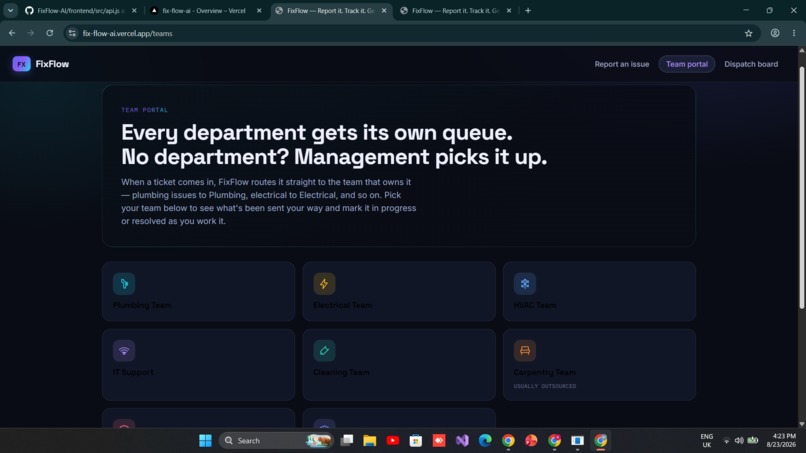The width and height of the screenshot is (806, 453).
Task: Open Visual Studio from the taskbar
Action: coord(462,441)
